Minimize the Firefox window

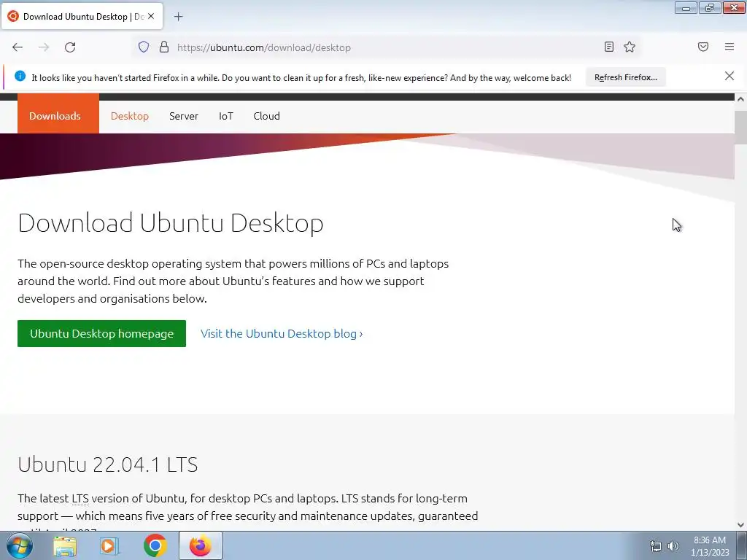click(686, 8)
